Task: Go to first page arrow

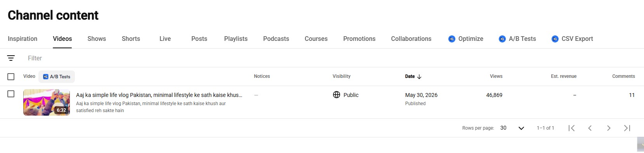Action: [571, 128]
